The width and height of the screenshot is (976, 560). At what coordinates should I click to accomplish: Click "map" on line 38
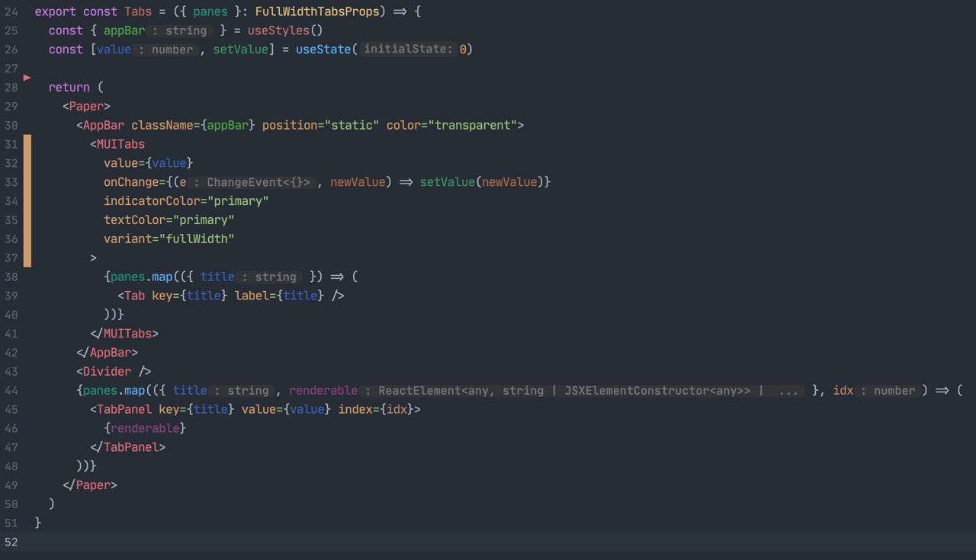pyautogui.click(x=162, y=277)
